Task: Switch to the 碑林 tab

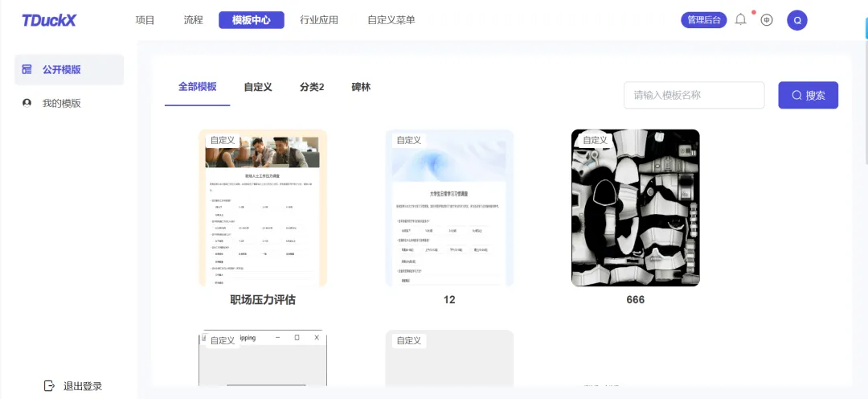Action: click(x=361, y=87)
